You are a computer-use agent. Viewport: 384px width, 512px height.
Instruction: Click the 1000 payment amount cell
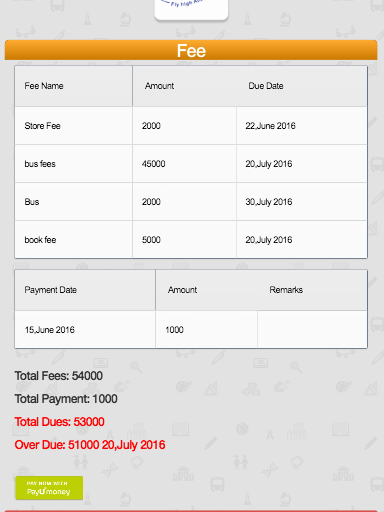pyautogui.click(x=206, y=330)
